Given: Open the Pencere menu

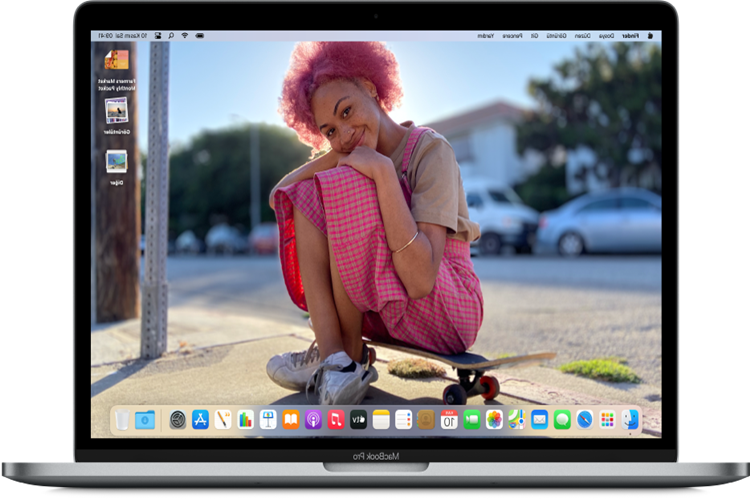Looking at the screenshot, I should pyautogui.click(x=512, y=36).
